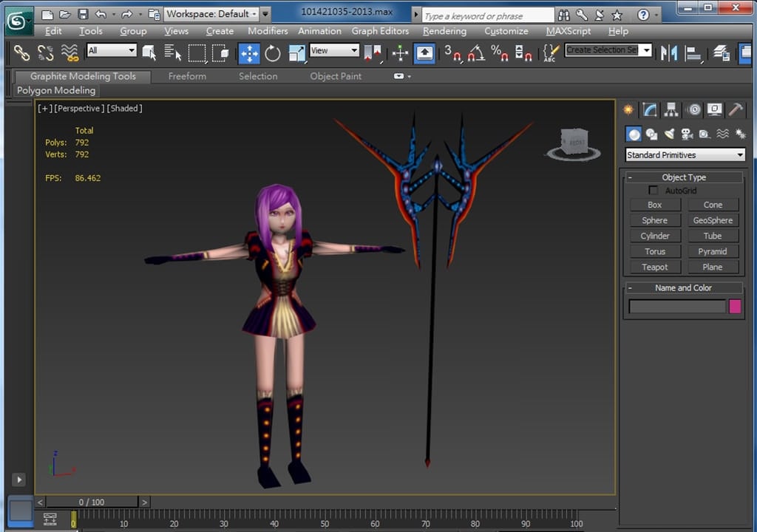Open the Standard Primitives dropdown

coord(685,155)
